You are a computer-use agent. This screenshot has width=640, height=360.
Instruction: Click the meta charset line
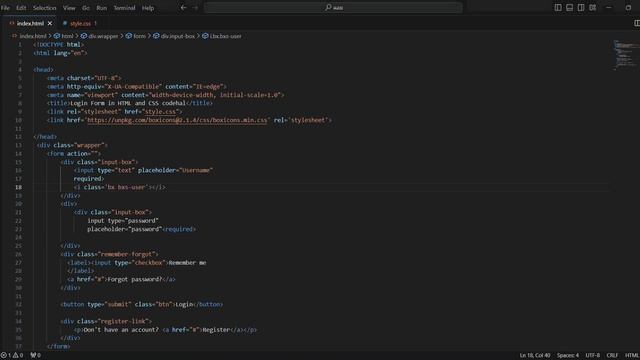(x=84, y=78)
